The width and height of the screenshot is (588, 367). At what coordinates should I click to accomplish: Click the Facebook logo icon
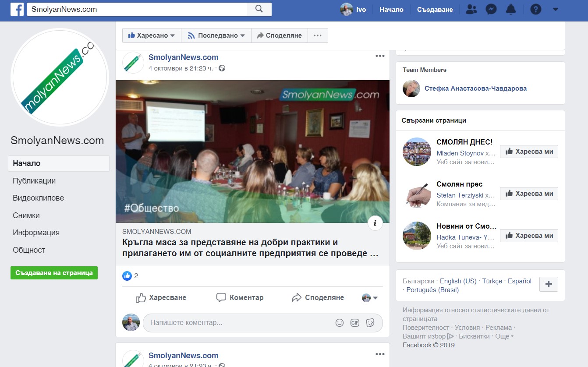[17, 9]
